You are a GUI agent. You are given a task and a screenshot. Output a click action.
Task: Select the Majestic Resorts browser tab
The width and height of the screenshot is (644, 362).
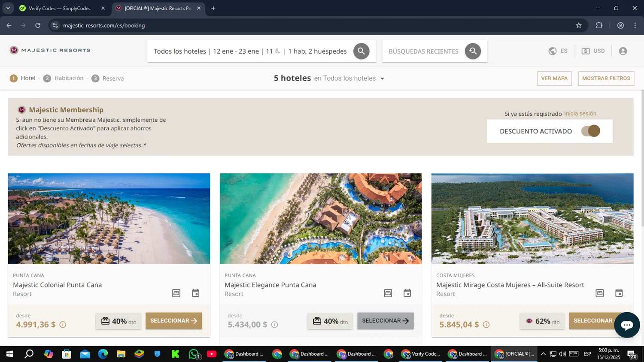pyautogui.click(x=158, y=8)
